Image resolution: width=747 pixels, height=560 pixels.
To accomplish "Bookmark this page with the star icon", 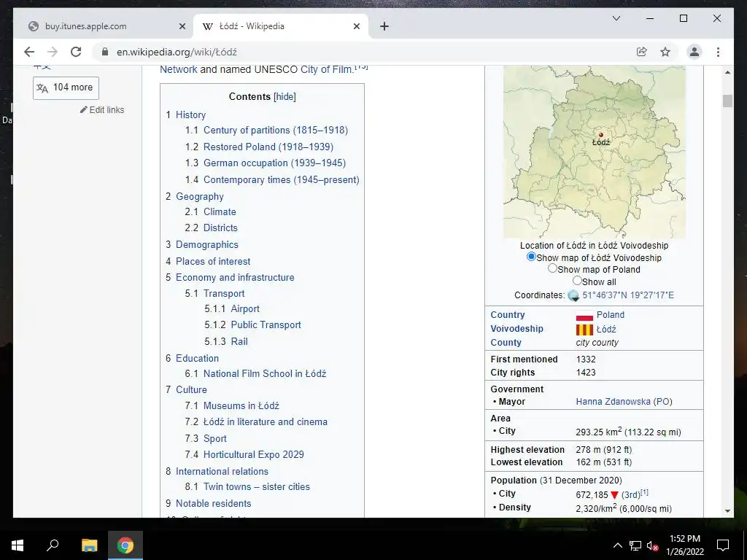I will tap(665, 52).
